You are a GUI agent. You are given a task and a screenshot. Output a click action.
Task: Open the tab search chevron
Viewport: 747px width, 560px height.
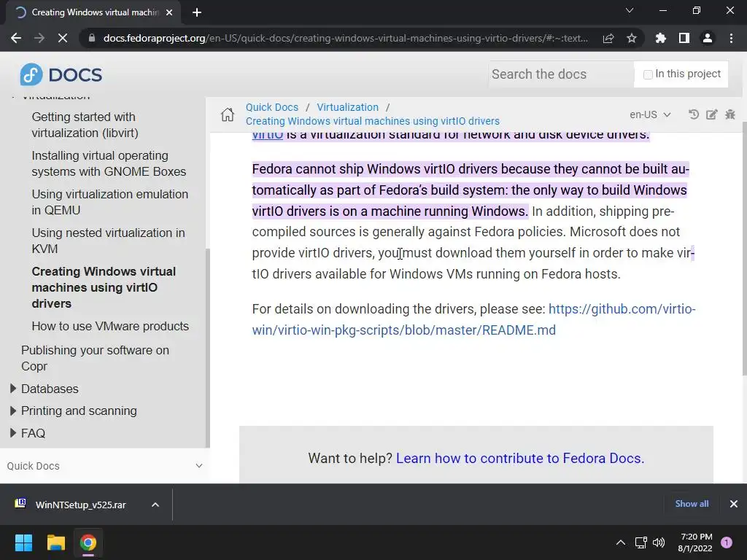coord(630,10)
